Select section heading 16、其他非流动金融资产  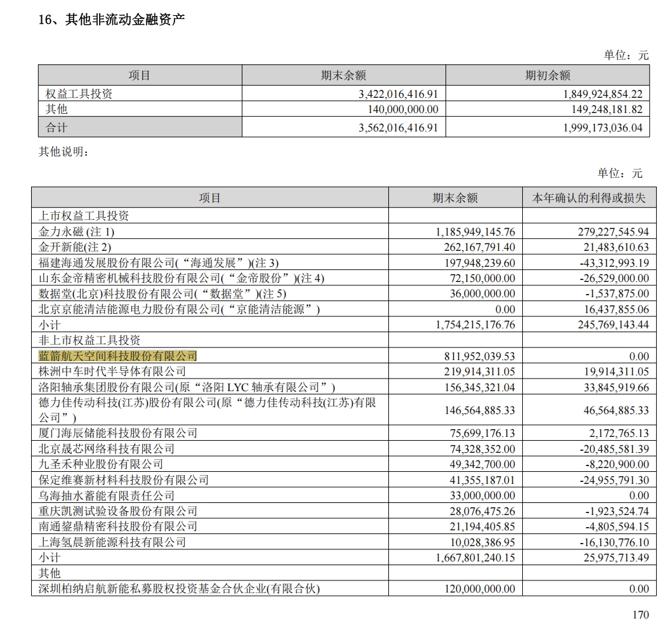[x=112, y=19]
